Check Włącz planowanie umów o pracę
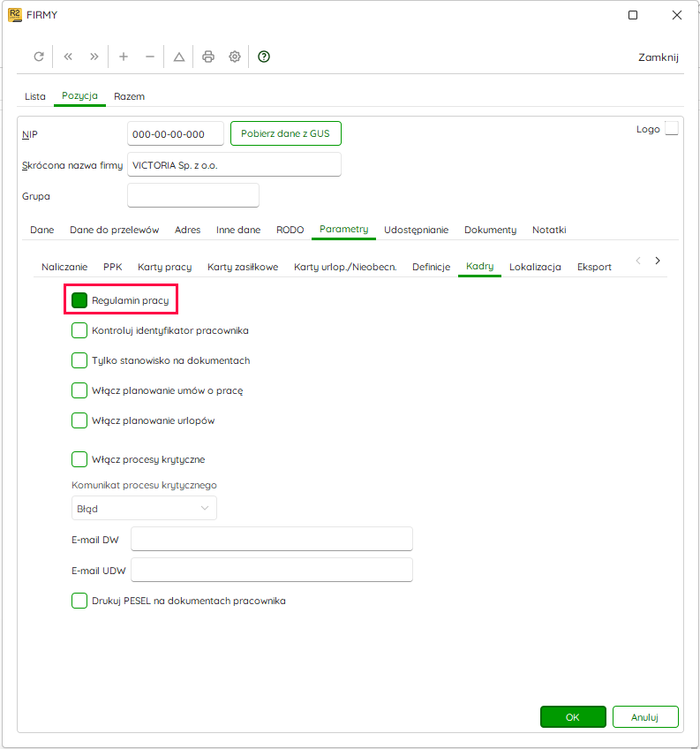The height and width of the screenshot is (749, 700). click(79, 390)
